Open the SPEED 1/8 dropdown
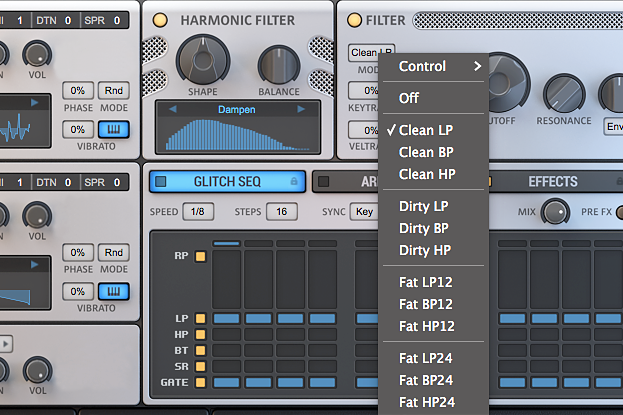 pos(198,211)
